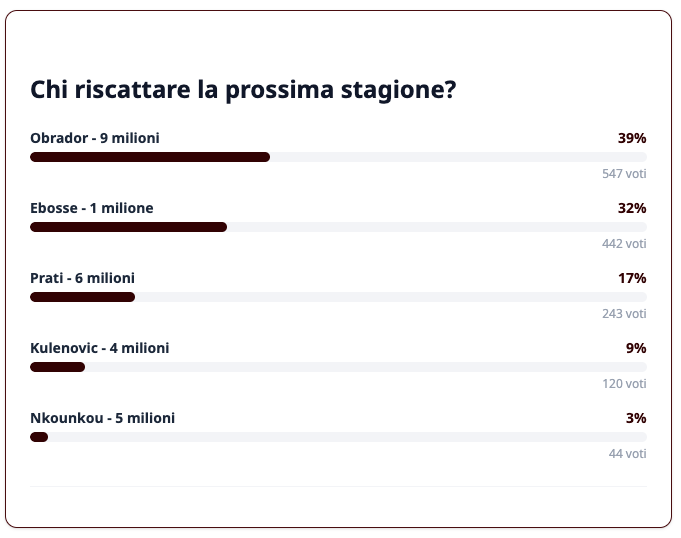Click the 39% result for Obrador

632,138
